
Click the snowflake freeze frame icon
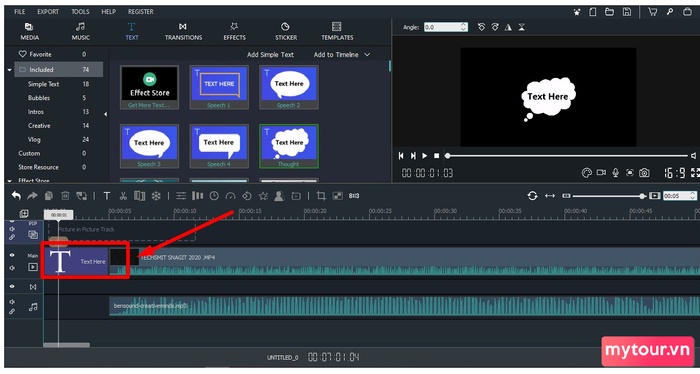(x=156, y=196)
